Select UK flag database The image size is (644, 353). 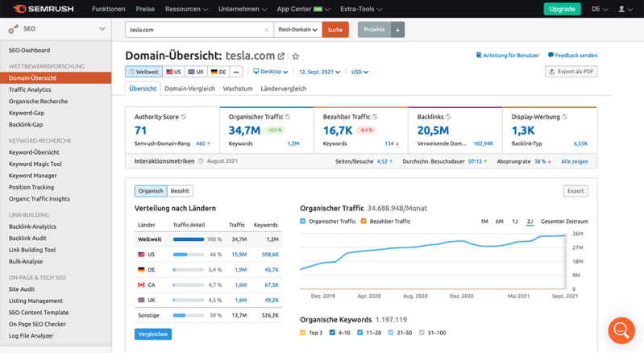[x=196, y=72]
